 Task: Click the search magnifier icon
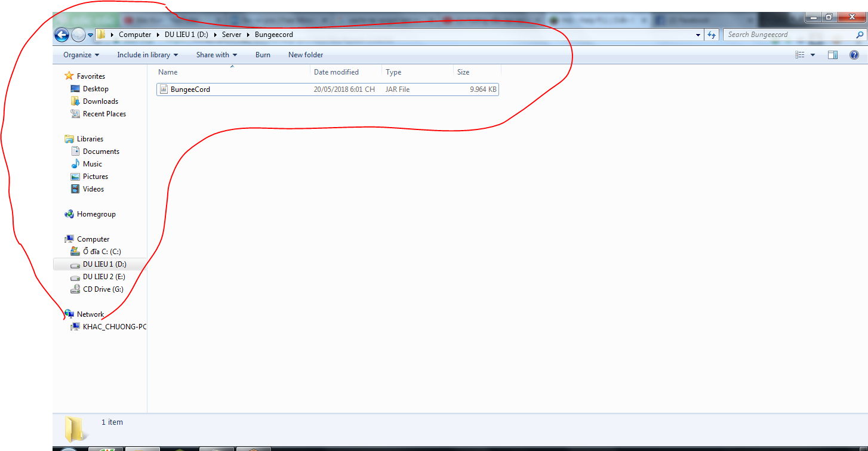[x=860, y=35]
